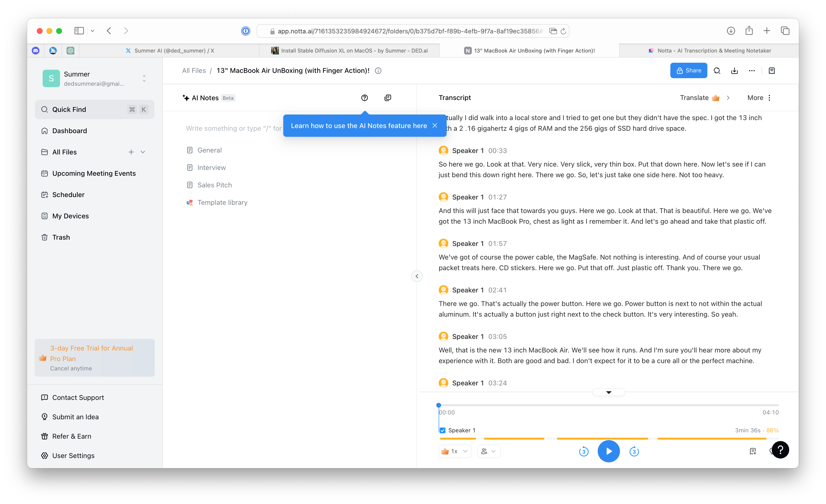Image resolution: width=826 pixels, height=504 pixels.
Task: Close the AI Notes tooltip banner
Action: (x=435, y=126)
